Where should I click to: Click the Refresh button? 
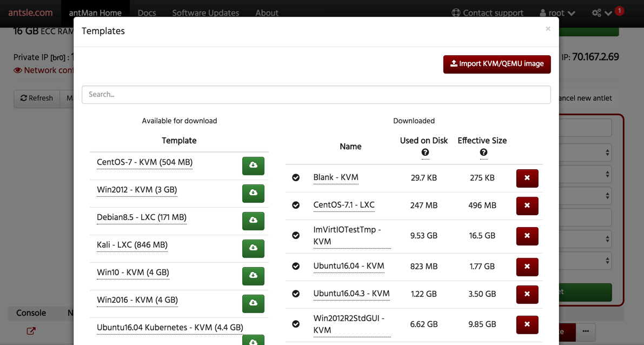pos(37,98)
